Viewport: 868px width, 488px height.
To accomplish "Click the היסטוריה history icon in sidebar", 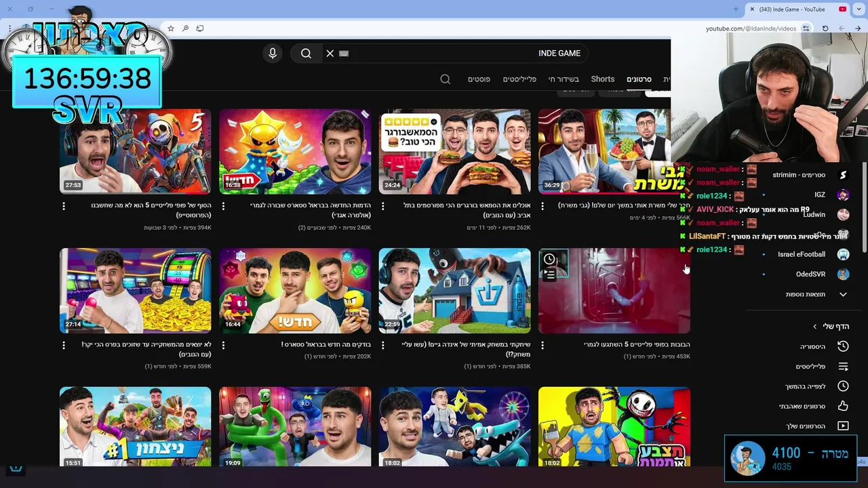I will point(843,346).
